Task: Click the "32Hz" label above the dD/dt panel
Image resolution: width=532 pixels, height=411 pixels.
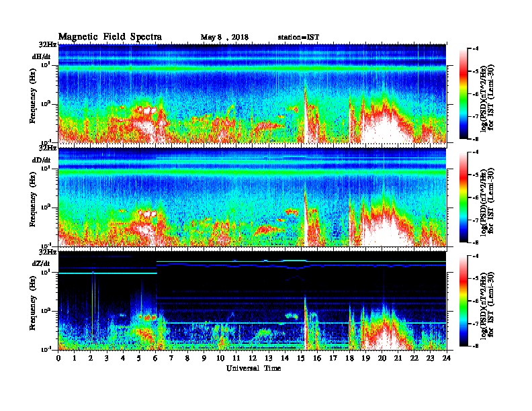Action: tap(48, 148)
